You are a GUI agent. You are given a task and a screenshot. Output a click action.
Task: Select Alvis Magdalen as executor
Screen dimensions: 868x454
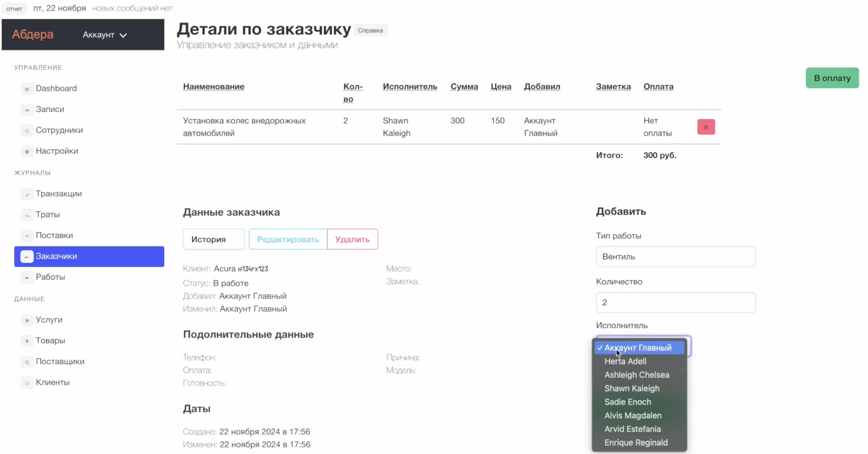click(633, 416)
